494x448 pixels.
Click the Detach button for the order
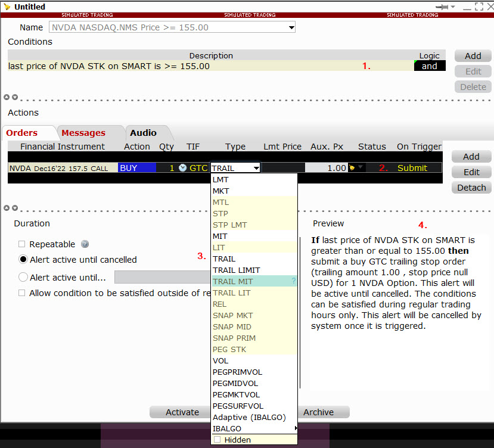[471, 188]
